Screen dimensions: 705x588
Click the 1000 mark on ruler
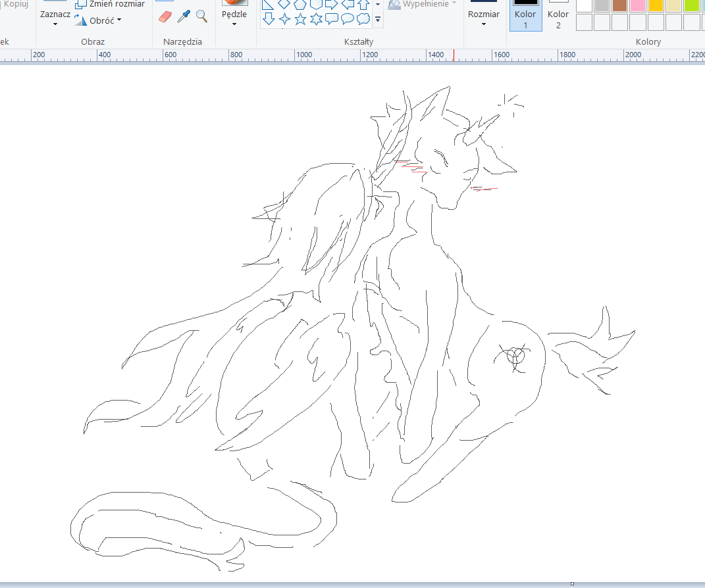pyautogui.click(x=304, y=55)
